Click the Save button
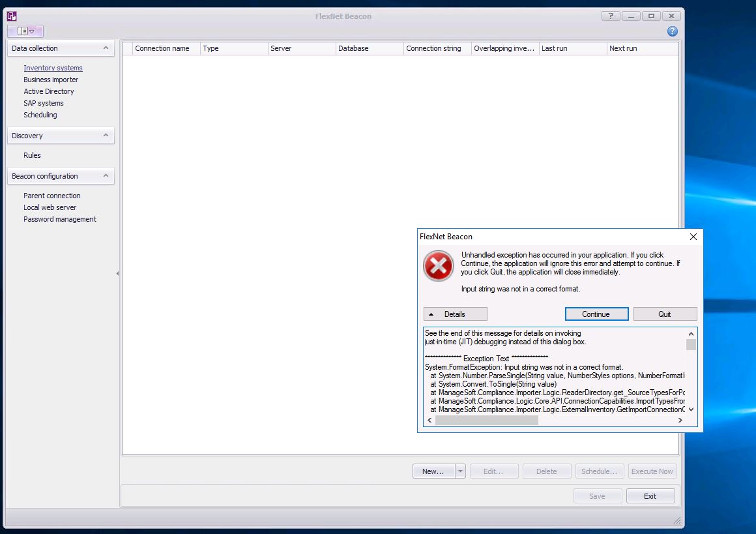This screenshot has width=756, height=534. click(598, 496)
